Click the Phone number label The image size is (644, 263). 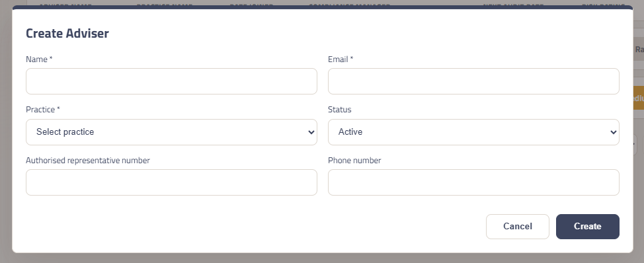click(354, 161)
